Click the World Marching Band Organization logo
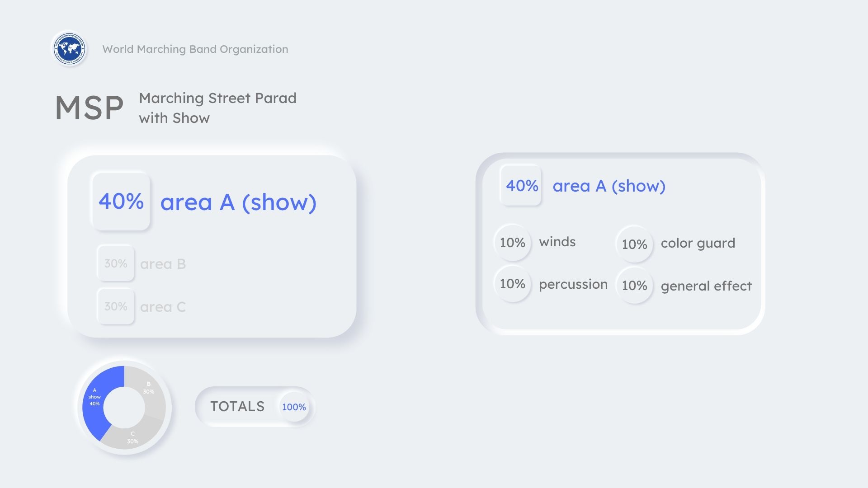The height and width of the screenshot is (488, 868). click(69, 48)
